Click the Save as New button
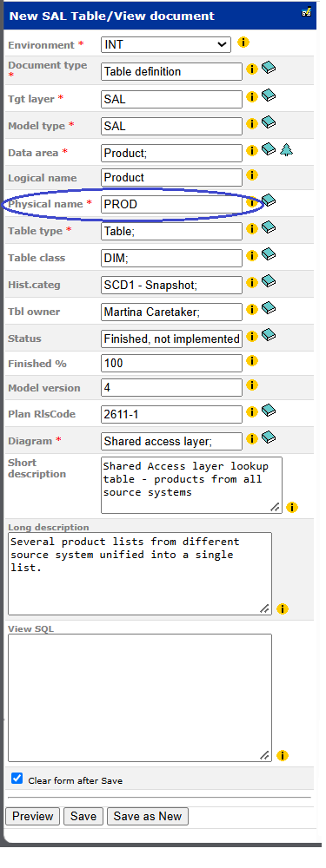The width and height of the screenshot is (326, 868). (148, 817)
